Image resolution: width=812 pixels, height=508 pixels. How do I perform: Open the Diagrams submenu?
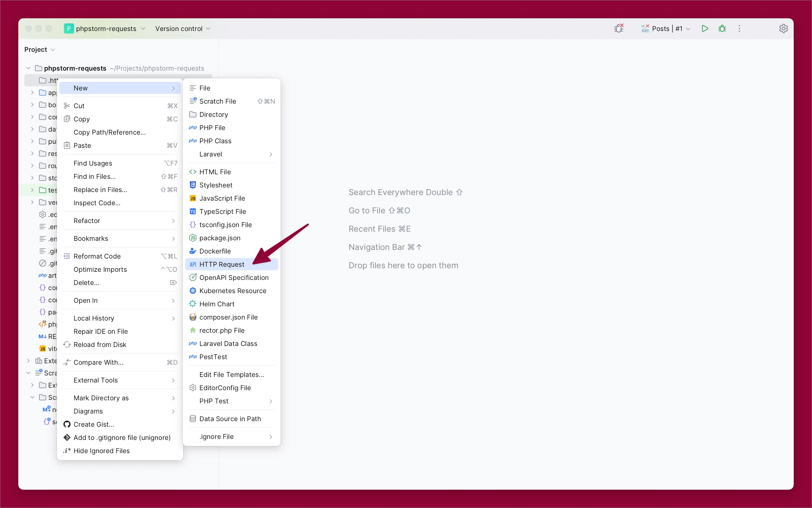tap(120, 411)
